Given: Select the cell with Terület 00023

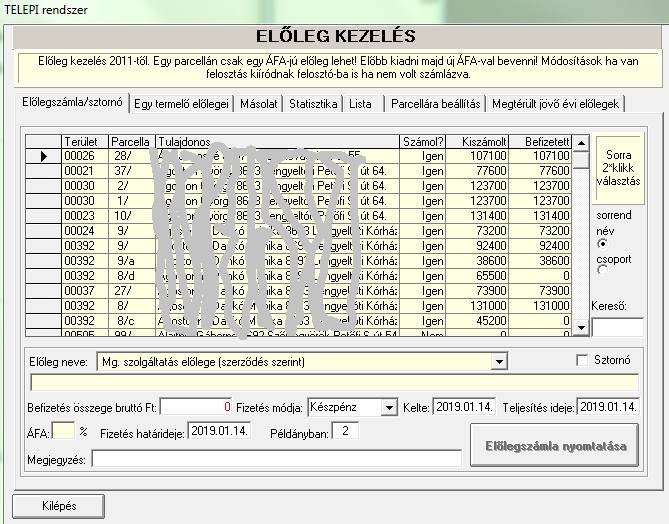Looking at the screenshot, I should pyautogui.click(x=85, y=216).
